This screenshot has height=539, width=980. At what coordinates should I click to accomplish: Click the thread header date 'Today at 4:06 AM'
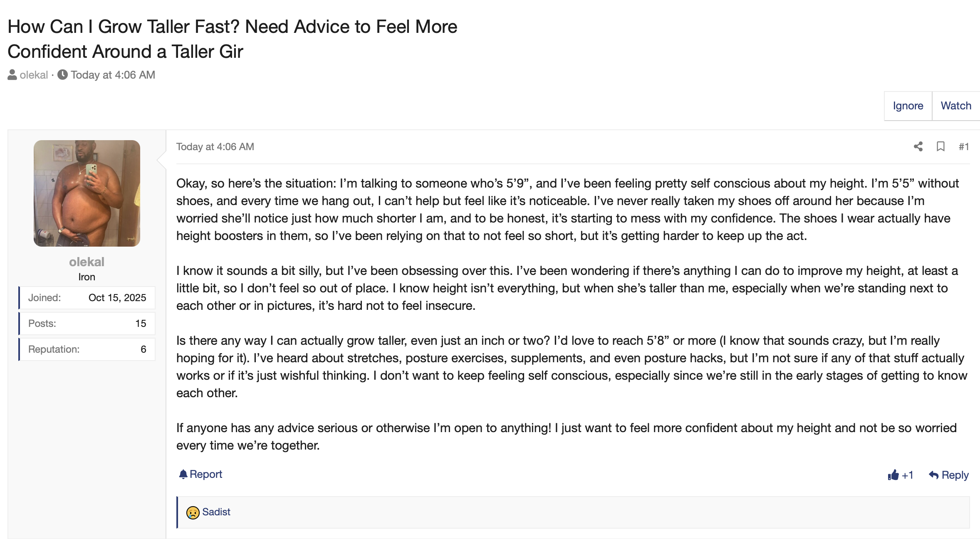pyautogui.click(x=113, y=75)
